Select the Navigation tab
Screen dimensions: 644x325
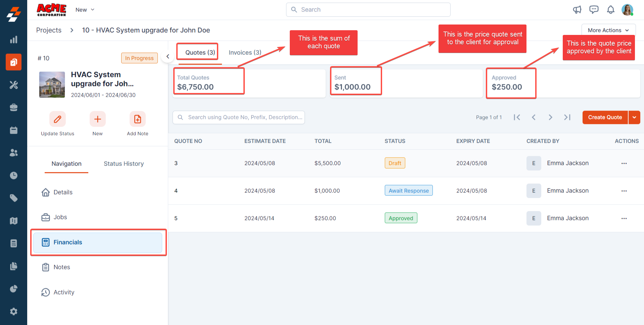coord(66,164)
